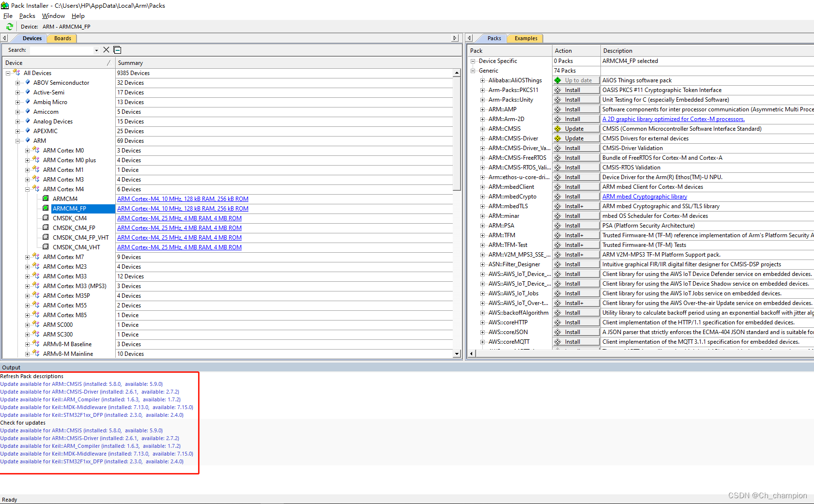Switch to the Examples tab
This screenshot has height=504, width=814.
[526, 38]
